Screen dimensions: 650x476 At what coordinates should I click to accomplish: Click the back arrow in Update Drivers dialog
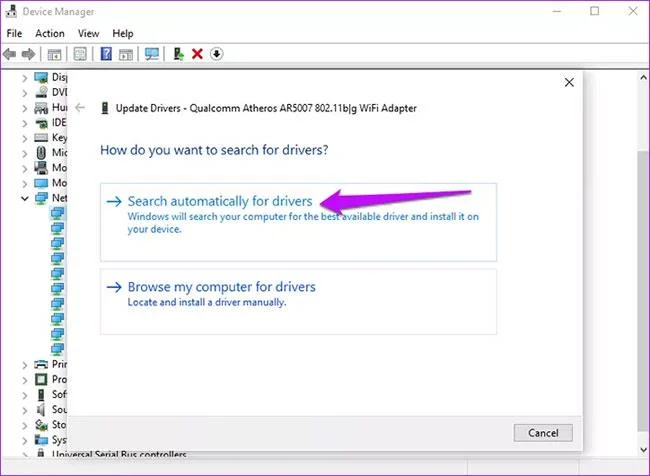coord(80,108)
